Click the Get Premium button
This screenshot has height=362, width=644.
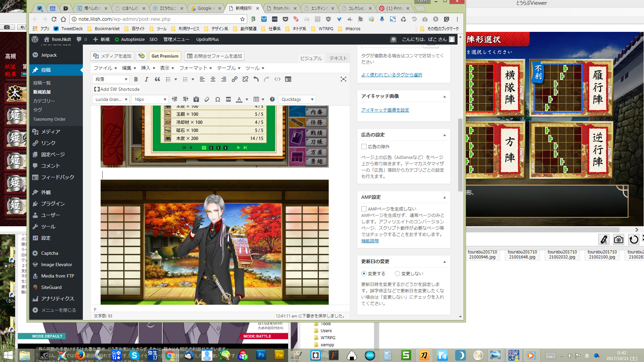tap(165, 56)
